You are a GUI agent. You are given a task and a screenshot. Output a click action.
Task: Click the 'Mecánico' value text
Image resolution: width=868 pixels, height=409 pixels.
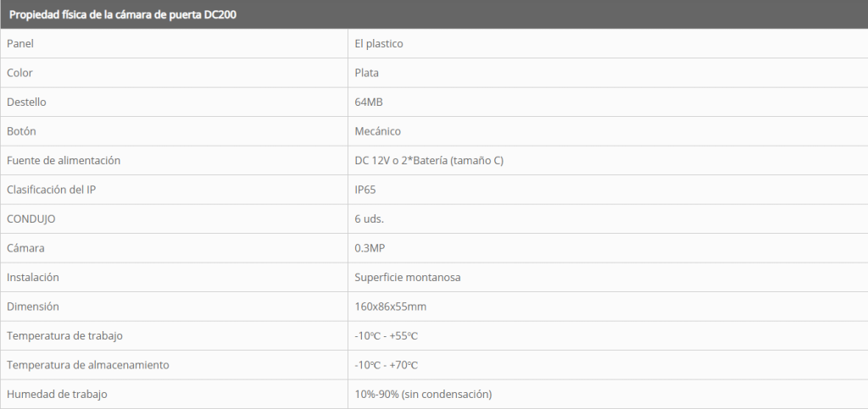click(378, 131)
